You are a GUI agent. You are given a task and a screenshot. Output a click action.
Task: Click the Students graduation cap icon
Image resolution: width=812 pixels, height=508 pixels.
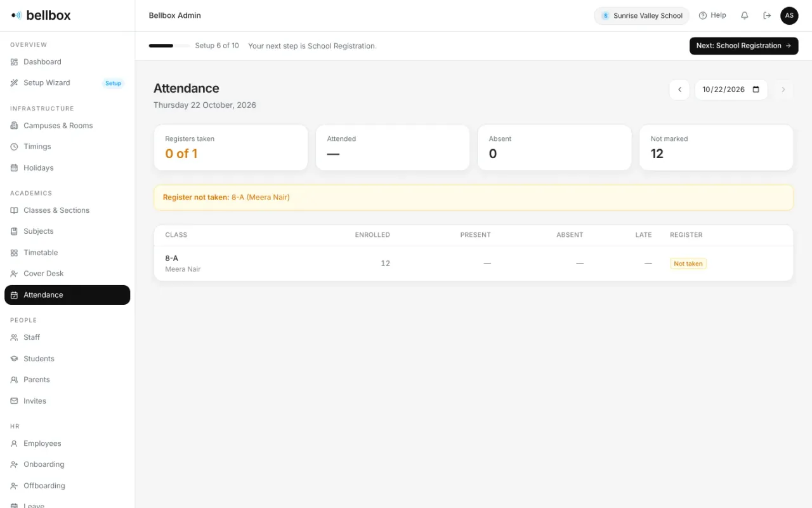click(14, 359)
